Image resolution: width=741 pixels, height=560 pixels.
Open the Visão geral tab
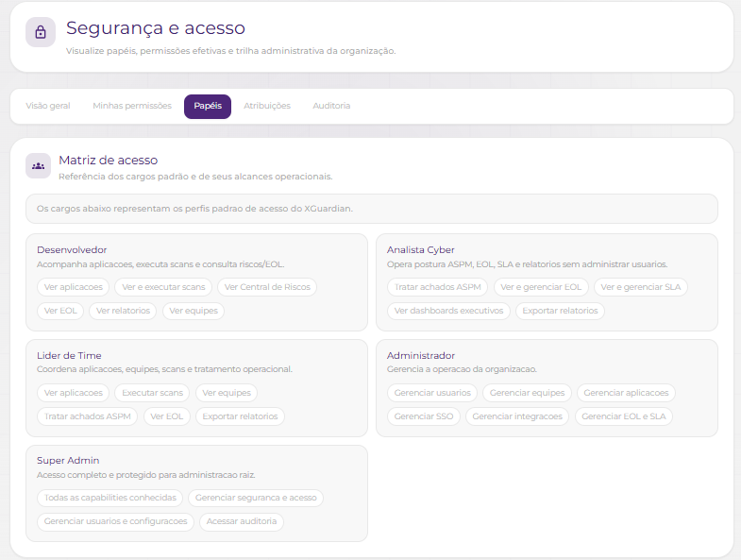[48, 106]
